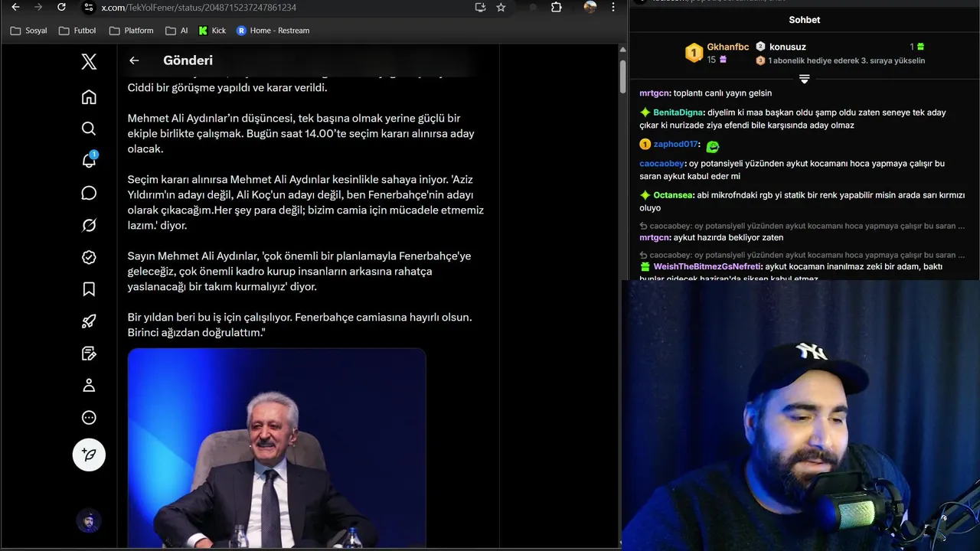
Task: Open the Platform bookmarks folder
Action: [131, 31]
